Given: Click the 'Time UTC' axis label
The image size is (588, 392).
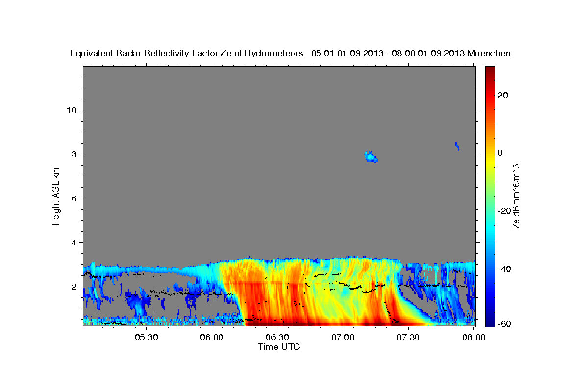Looking at the screenshot, I should pyautogui.click(x=279, y=347).
